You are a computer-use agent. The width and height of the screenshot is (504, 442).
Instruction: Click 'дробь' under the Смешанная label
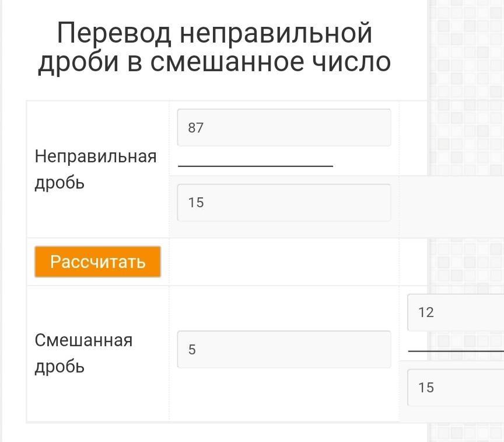click(x=60, y=367)
